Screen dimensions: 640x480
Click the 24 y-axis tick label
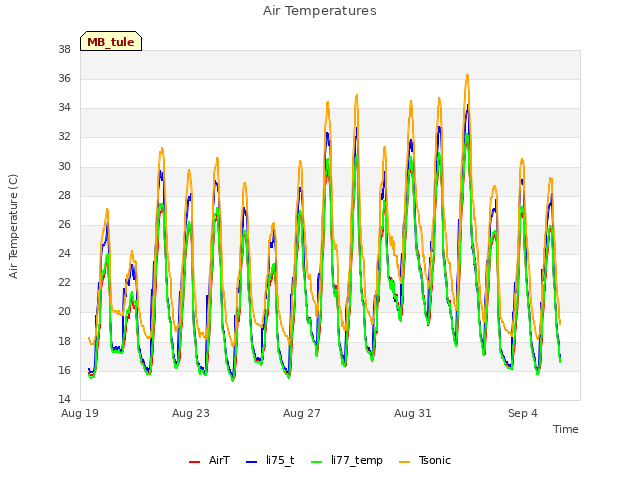point(64,253)
